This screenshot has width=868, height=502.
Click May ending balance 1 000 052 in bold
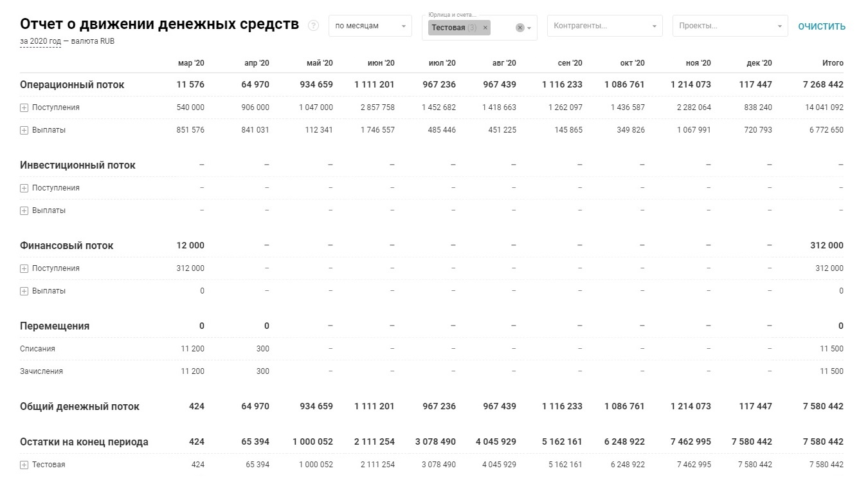click(312, 442)
